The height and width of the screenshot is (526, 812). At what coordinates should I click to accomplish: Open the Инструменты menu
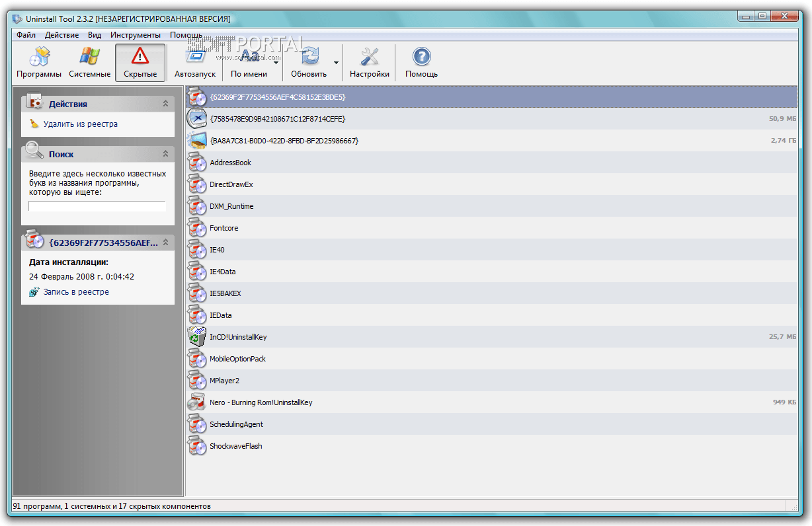pos(136,35)
